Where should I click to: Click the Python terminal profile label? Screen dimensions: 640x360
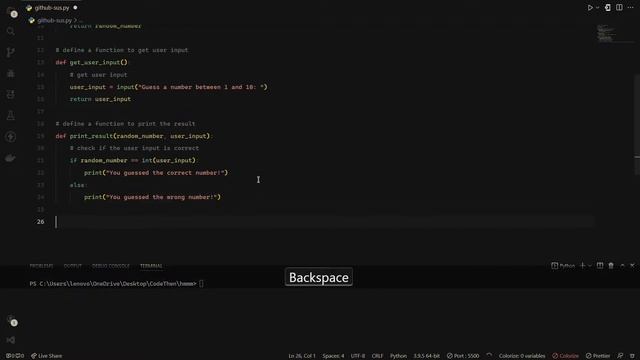point(563,266)
